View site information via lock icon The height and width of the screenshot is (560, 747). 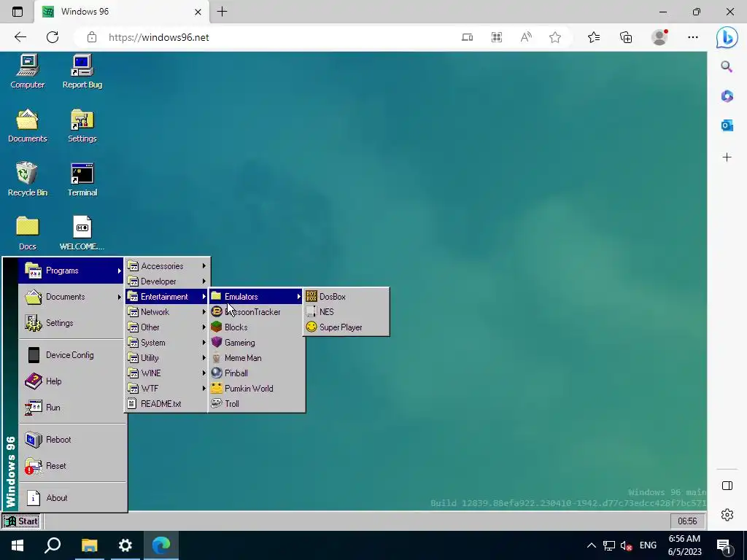[92, 37]
